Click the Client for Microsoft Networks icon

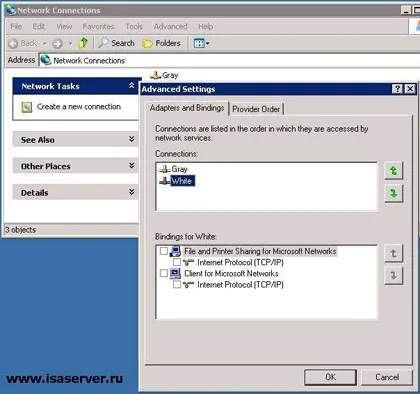(x=175, y=273)
